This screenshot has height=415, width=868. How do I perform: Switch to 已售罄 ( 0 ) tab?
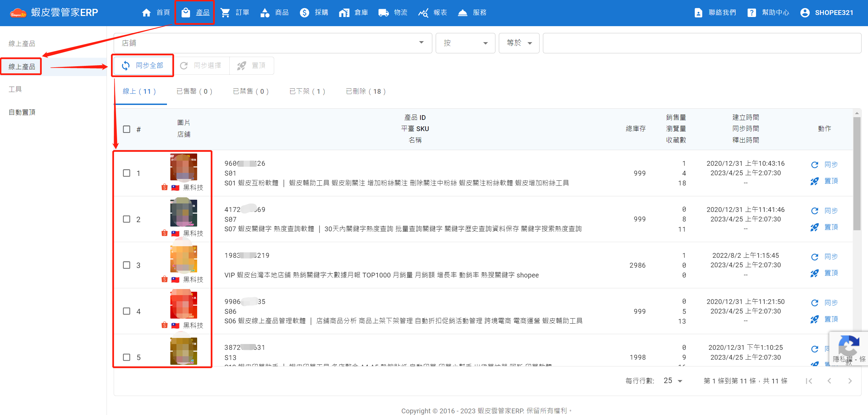pos(194,91)
